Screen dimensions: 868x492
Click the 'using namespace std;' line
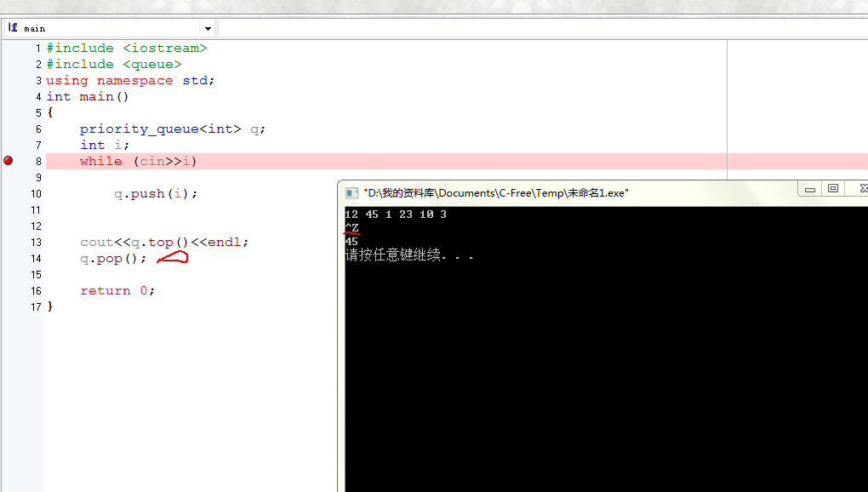(x=130, y=80)
